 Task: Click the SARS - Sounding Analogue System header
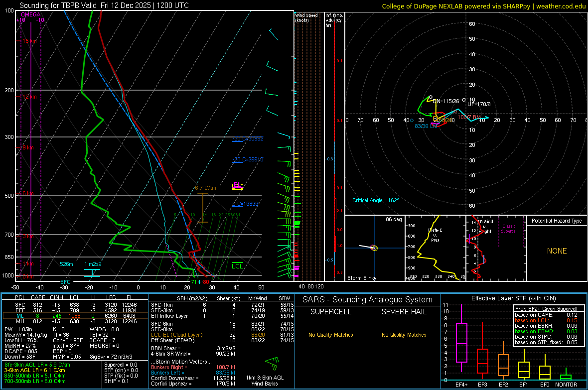click(x=368, y=300)
